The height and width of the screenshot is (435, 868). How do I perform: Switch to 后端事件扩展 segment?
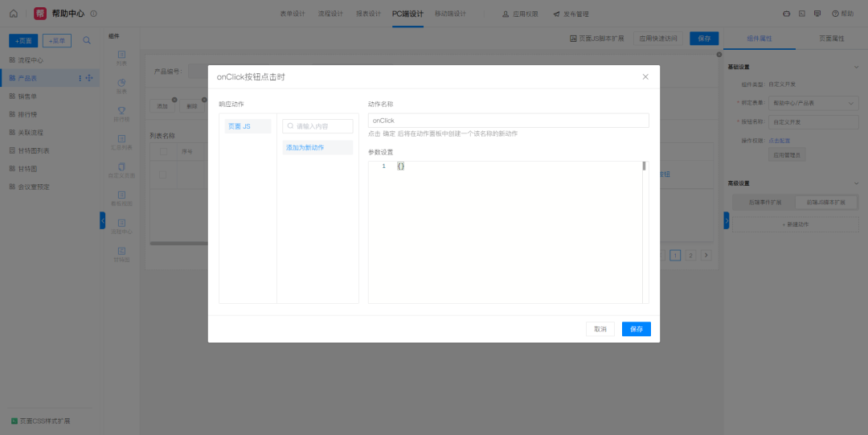point(764,203)
